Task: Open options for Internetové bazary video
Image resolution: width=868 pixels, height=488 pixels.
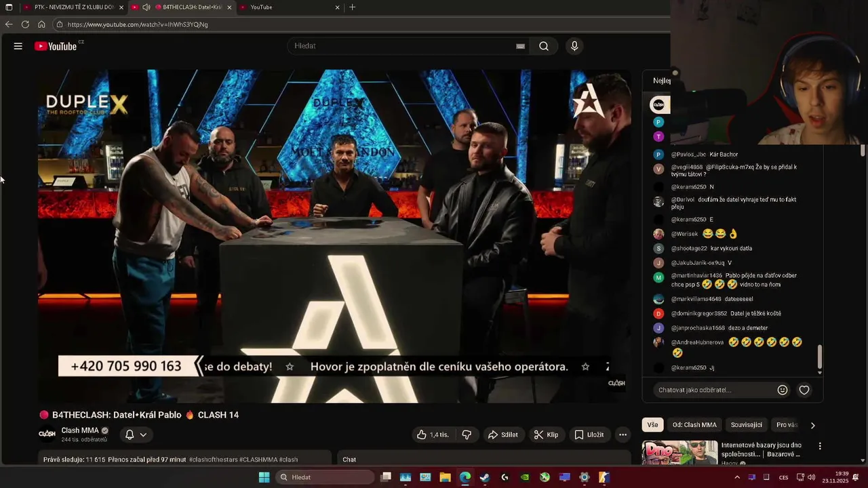Action: click(820, 446)
